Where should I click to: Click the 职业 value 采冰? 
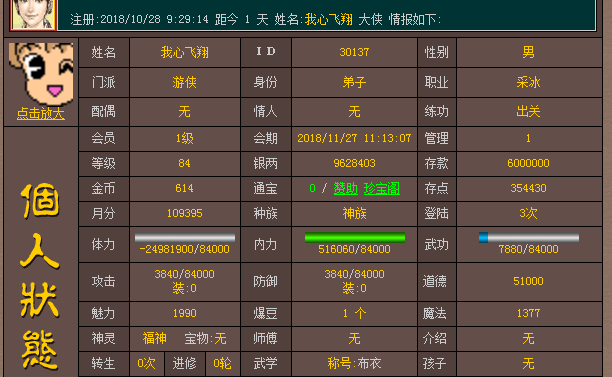coord(528,82)
